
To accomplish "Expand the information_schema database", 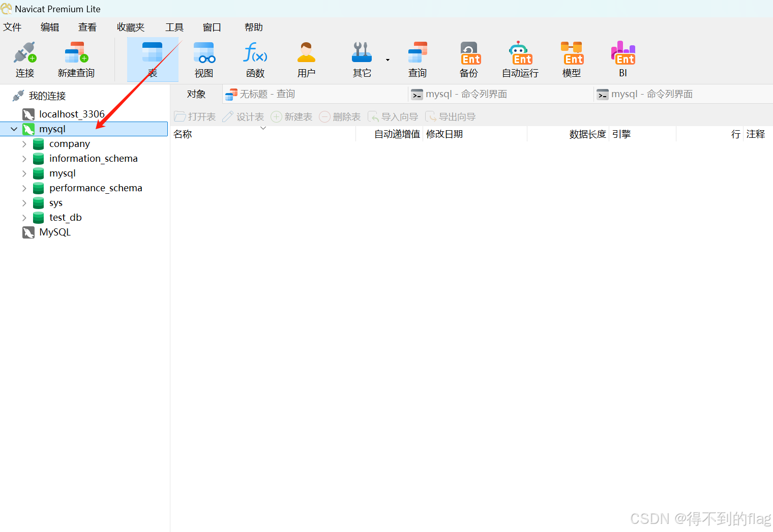I will 24,159.
